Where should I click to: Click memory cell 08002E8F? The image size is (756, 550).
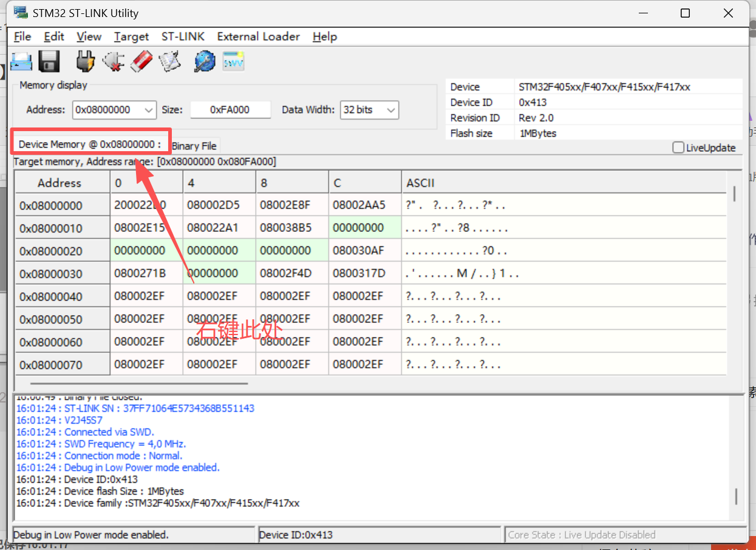[x=292, y=205]
